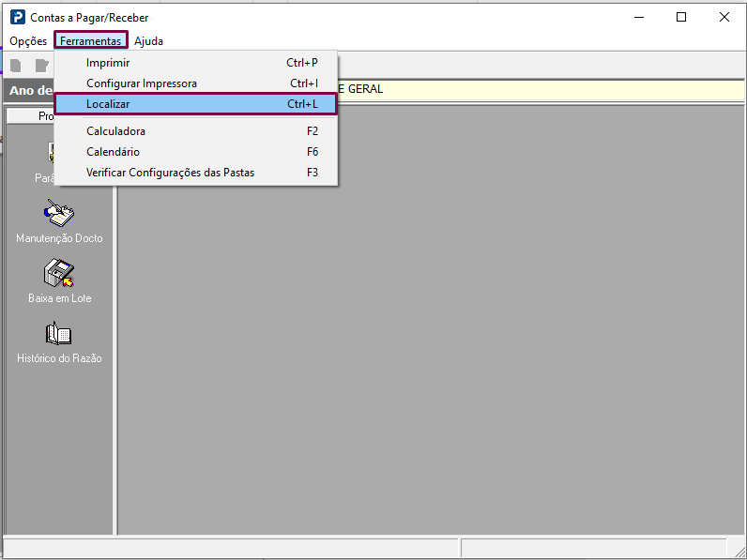
Task: Minimize the Contas a Pagar/Receber window
Action: click(639, 17)
